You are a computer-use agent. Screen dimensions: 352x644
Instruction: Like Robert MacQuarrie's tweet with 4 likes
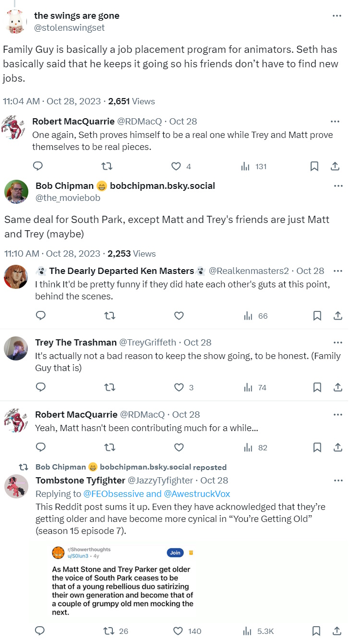pos(176,166)
